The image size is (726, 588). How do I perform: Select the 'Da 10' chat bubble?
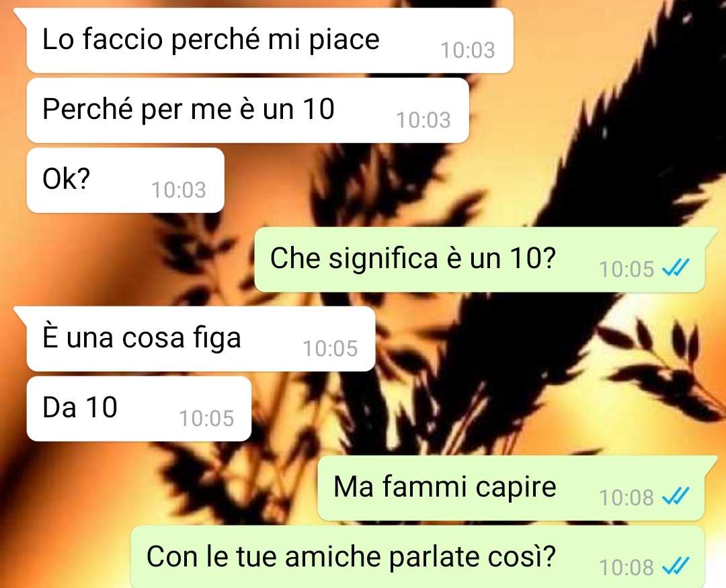(x=139, y=409)
